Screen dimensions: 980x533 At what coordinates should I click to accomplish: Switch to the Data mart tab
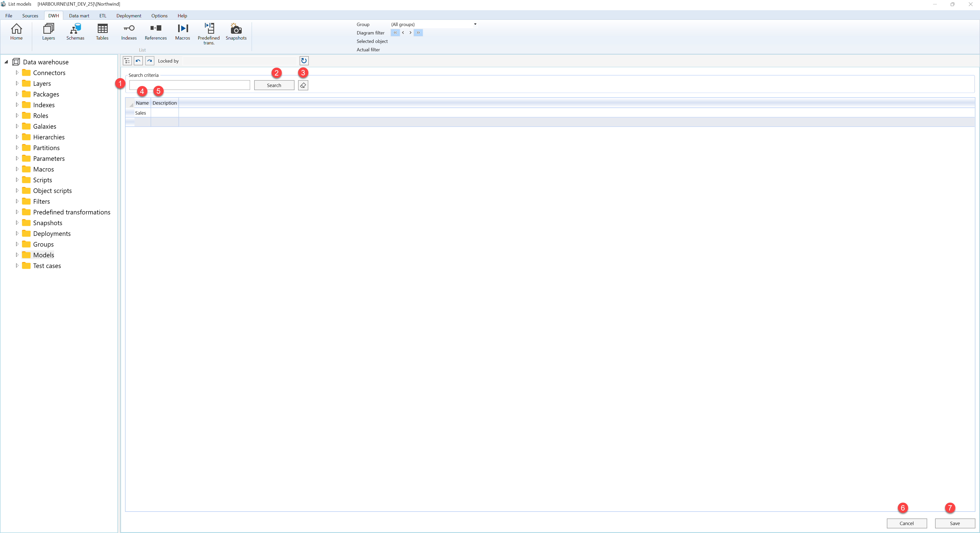click(79, 16)
